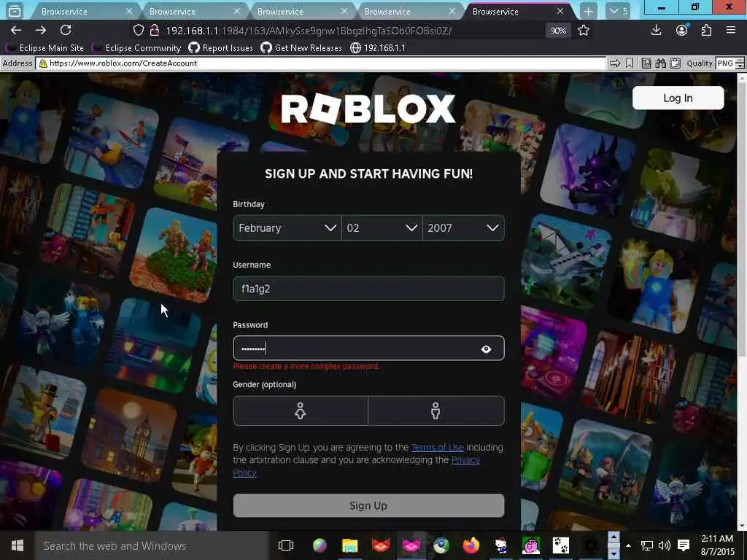
Task: Reload the page with the refresh icon
Action: [66, 31]
